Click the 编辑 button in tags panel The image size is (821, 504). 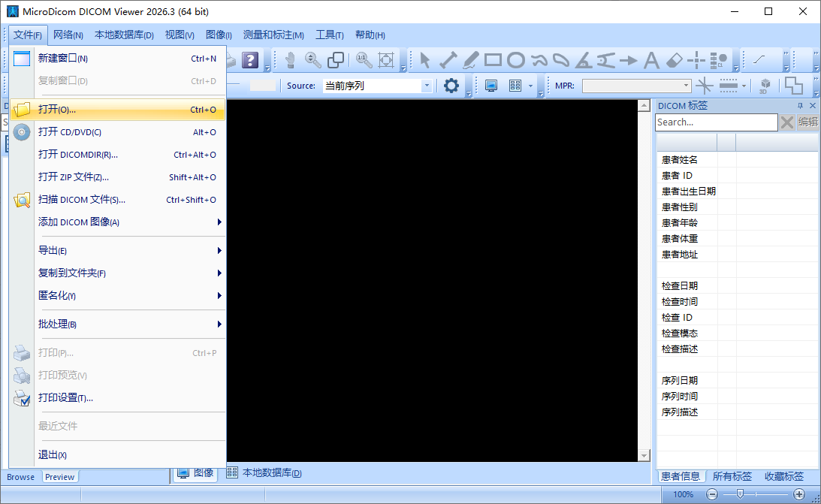pos(808,122)
